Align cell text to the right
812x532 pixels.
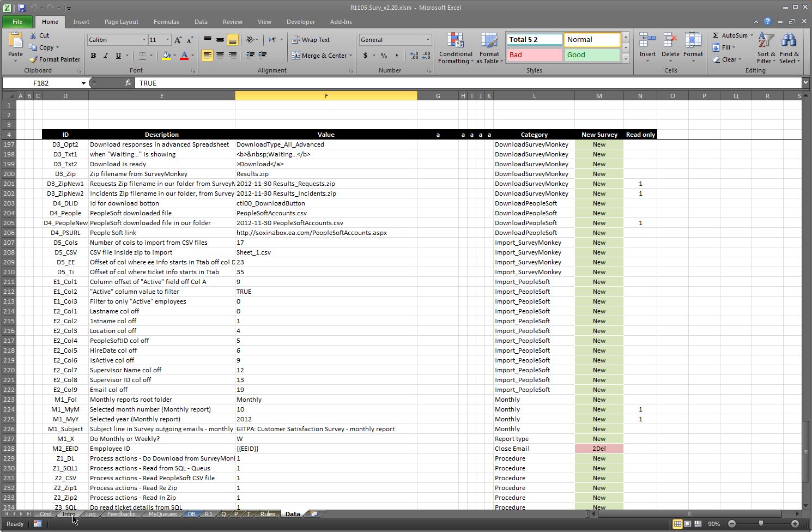point(233,56)
